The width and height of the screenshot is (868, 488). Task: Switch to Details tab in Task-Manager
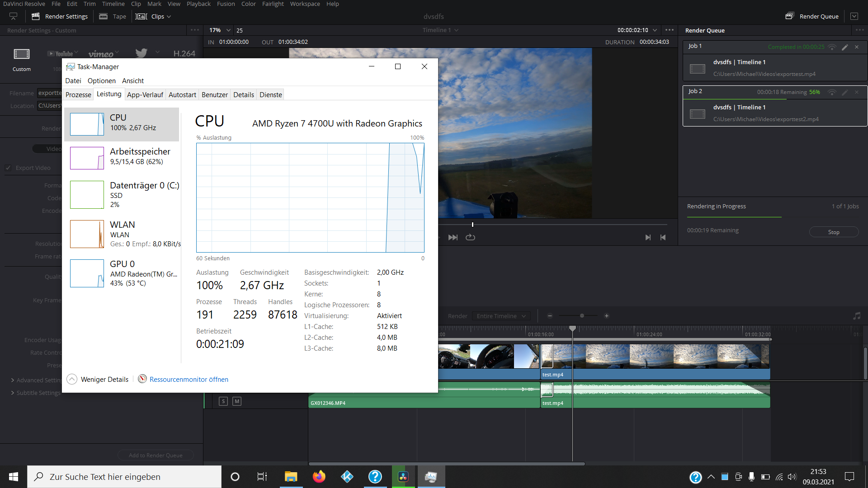244,94
